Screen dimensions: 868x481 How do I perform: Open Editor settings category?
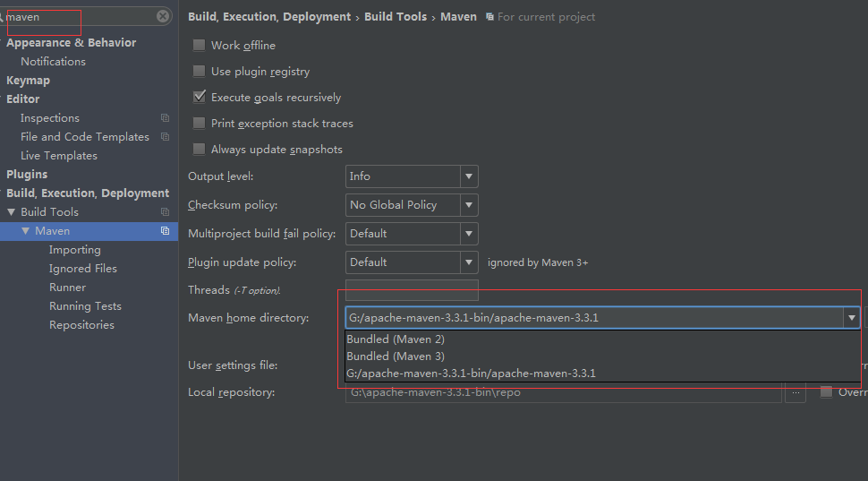pyautogui.click(x=22, y=99)
